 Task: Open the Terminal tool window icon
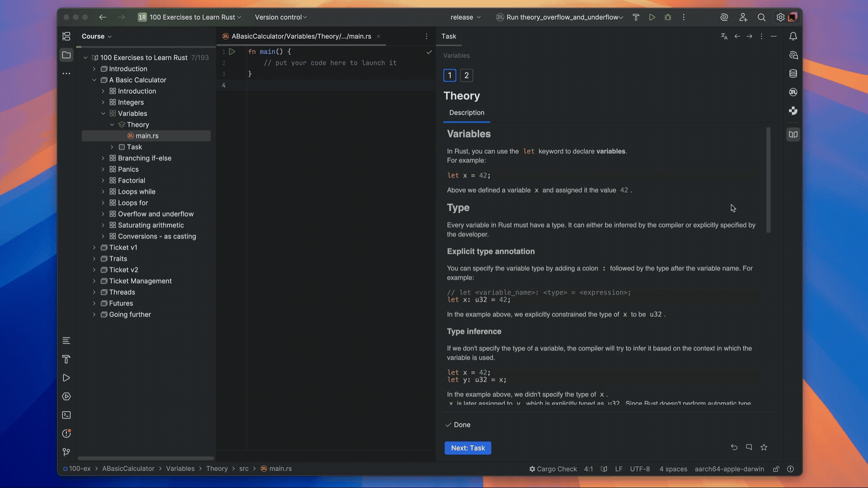click(66, 415)
